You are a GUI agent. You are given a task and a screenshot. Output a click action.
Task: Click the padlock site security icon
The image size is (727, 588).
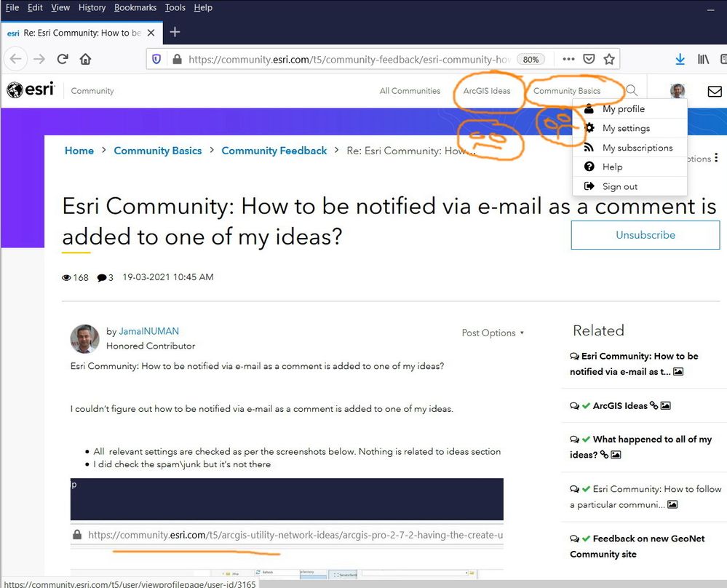pos(177,60)
